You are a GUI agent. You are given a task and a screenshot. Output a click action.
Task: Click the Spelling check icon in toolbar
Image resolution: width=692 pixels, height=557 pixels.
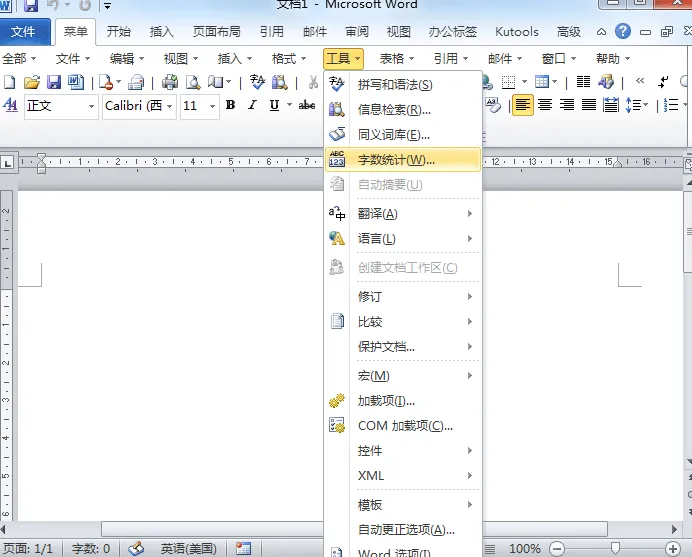pyautogui.click(x=257, y=82)
